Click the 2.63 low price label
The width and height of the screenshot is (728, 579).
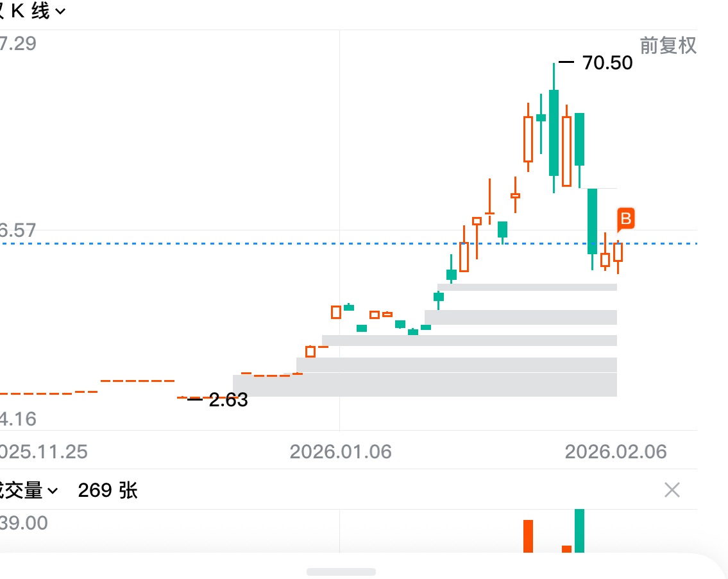pos(228,401)
